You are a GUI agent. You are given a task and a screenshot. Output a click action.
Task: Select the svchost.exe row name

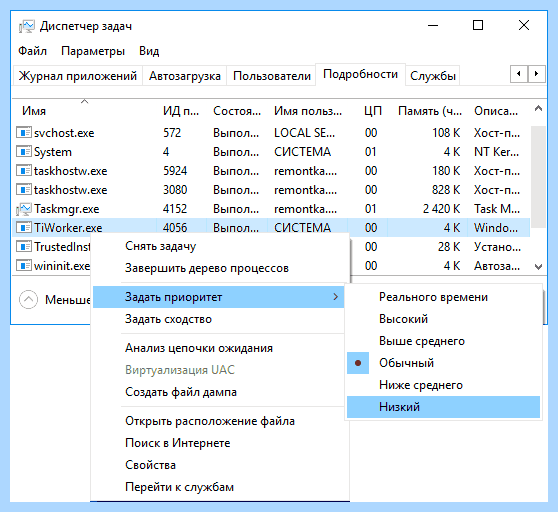(64, 133)
